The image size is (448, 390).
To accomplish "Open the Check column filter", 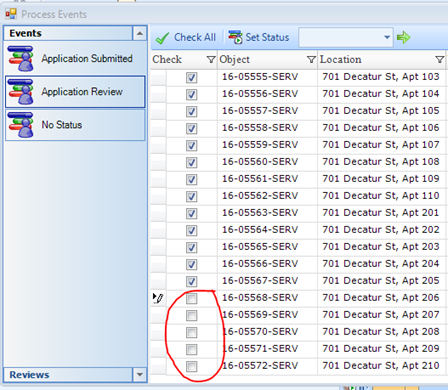I will point(211,60).
